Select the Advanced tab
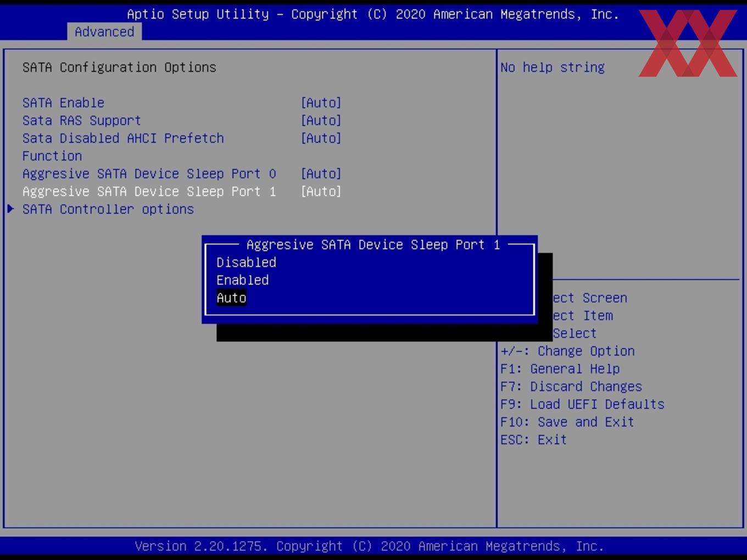The width and height of the screenshot is (747, 560). (104, 32)
